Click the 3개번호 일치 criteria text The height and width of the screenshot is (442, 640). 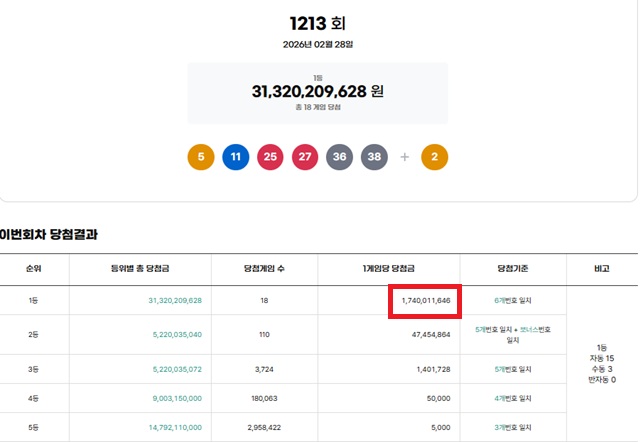tap(514, 427)
